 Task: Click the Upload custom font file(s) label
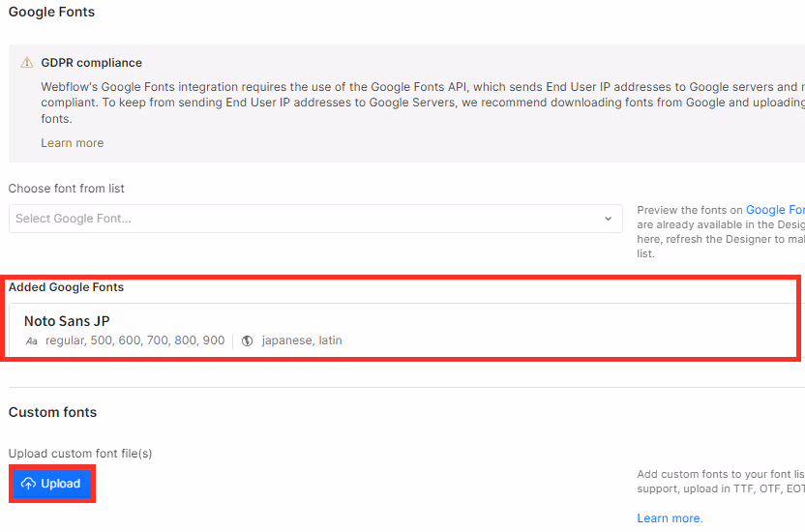tap(80, 454)
